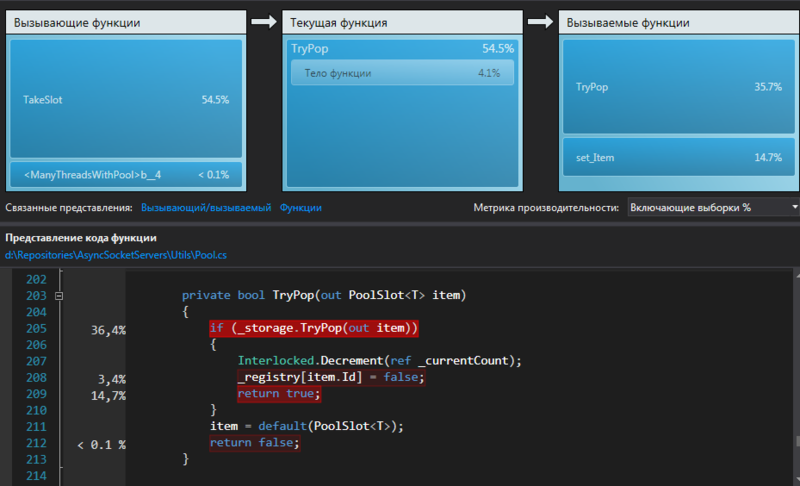The image size is (800, 486).
Task: Select the <ManyThreadsWithPool>b__4 caller block
Action: (126, 174)
